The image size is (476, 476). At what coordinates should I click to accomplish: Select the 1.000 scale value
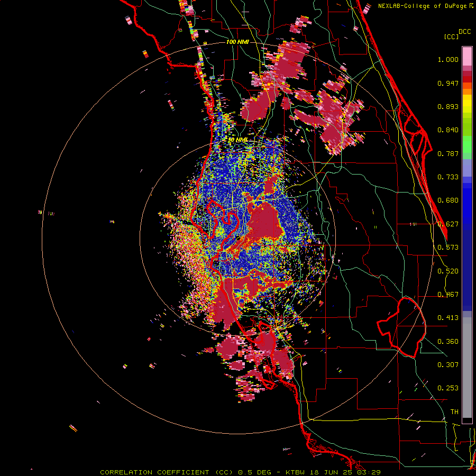coord(448,59)
